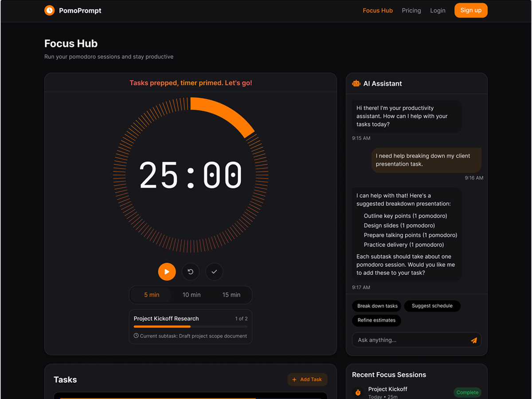The width and height of the screenshot is (532, 399).
Task: Select the 10 min break option
Action: (192, 295)
